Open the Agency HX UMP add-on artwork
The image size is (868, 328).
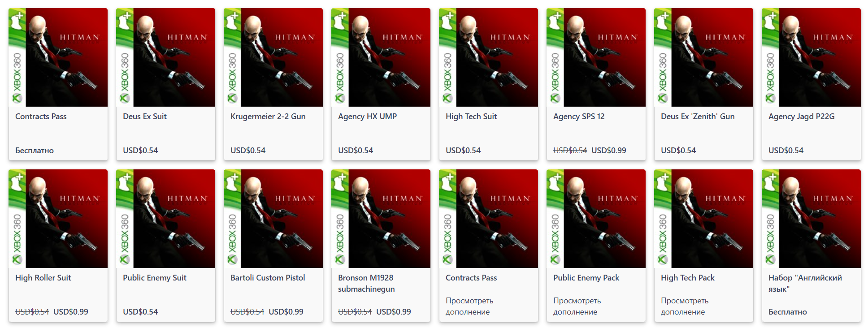tap(381, 57)
